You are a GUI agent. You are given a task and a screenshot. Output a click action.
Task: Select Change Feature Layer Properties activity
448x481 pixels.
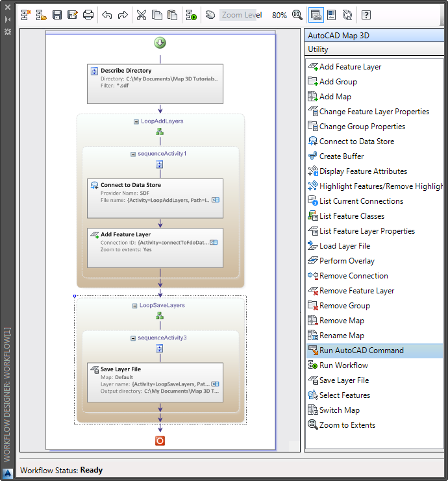coord(375,112)
